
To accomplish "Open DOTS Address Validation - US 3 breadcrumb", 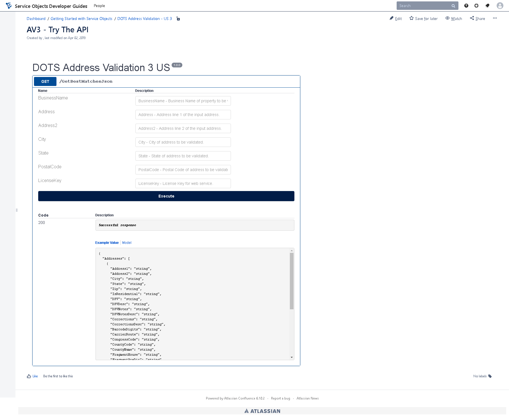I will [x=145, y=19].
